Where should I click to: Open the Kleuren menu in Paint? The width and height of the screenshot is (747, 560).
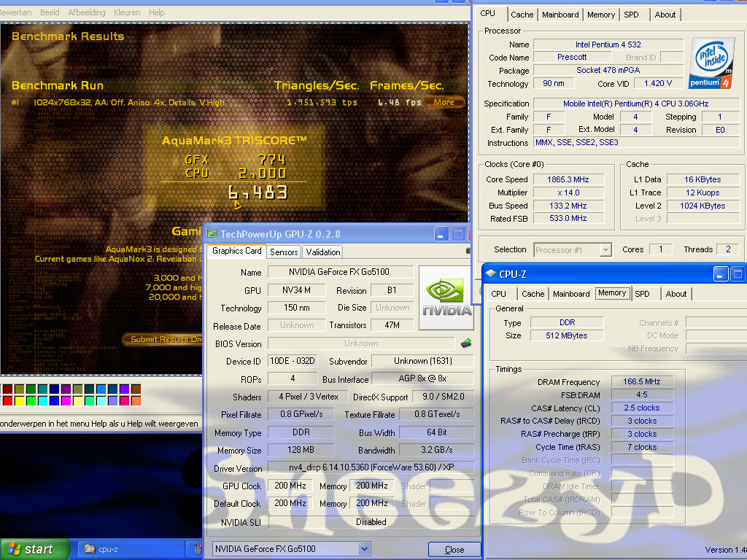pyautogui.click(x=127, y=12)
